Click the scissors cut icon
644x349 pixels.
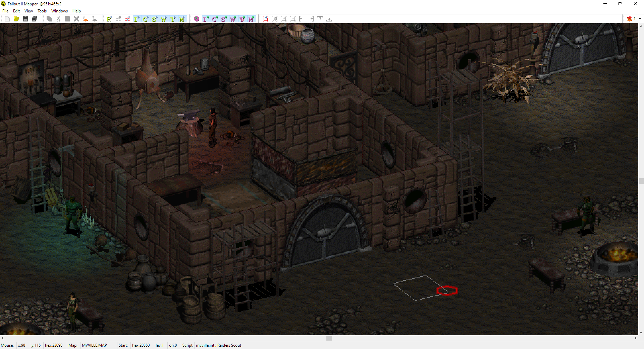[58, 19]
